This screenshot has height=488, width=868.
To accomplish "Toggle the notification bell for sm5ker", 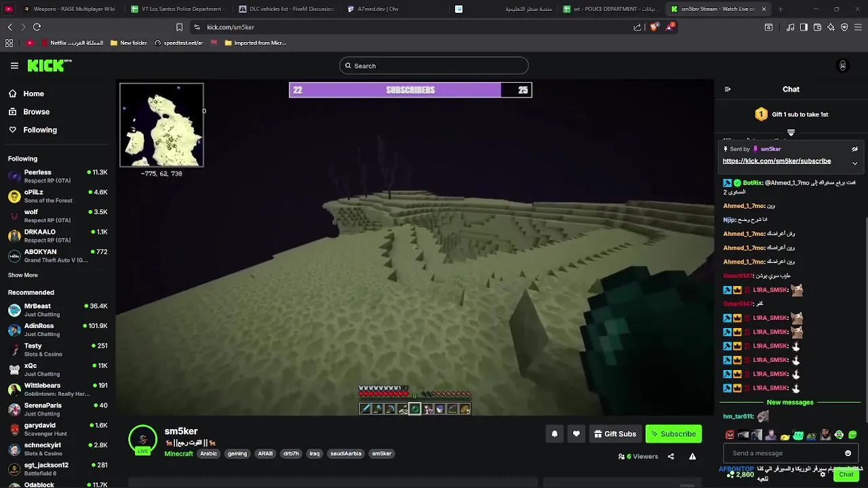I will pyautogui.click(x=554, y=434).
